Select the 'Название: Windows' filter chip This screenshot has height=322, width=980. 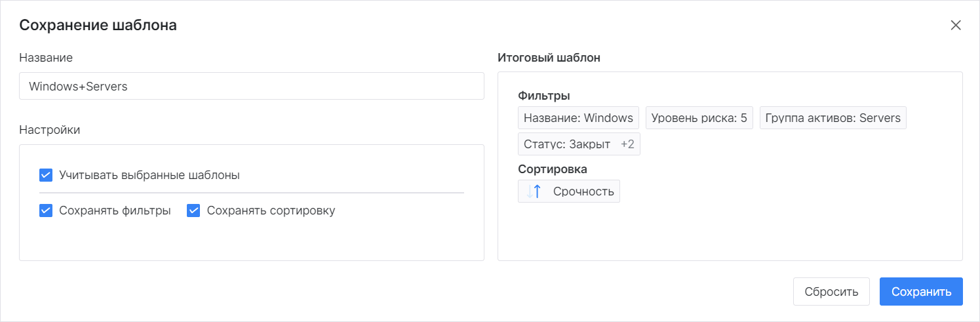(x=578, y=118)
